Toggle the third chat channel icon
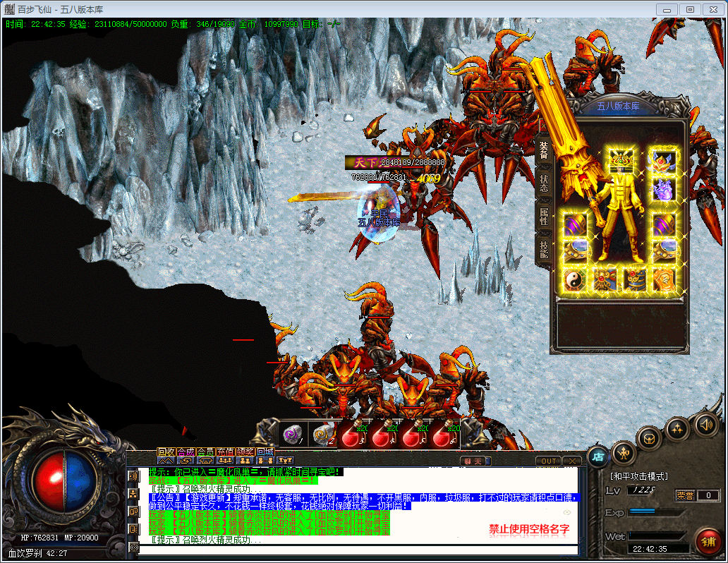 (x=134, y=511)
